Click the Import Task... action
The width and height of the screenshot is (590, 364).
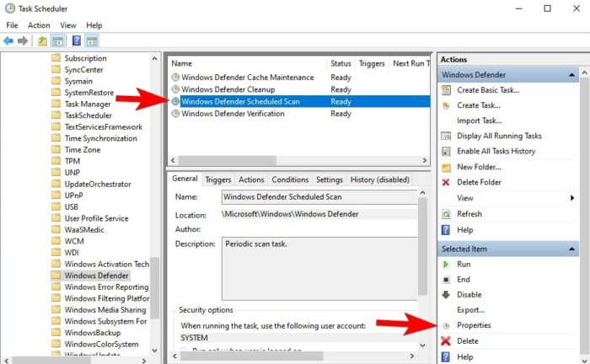point(479,120)
